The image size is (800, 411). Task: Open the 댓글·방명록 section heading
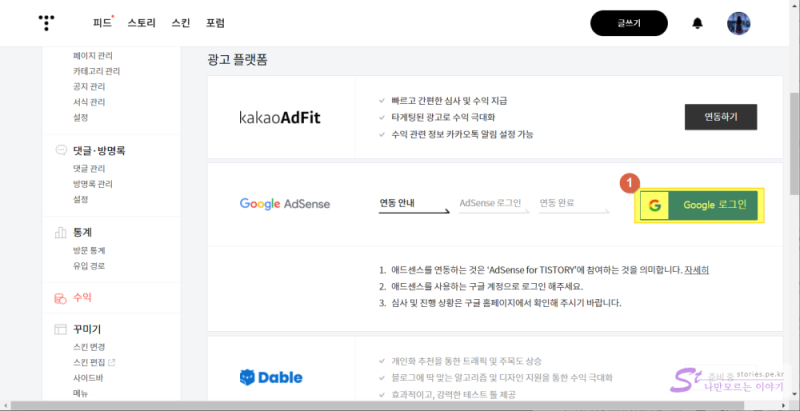pos(99,151)
